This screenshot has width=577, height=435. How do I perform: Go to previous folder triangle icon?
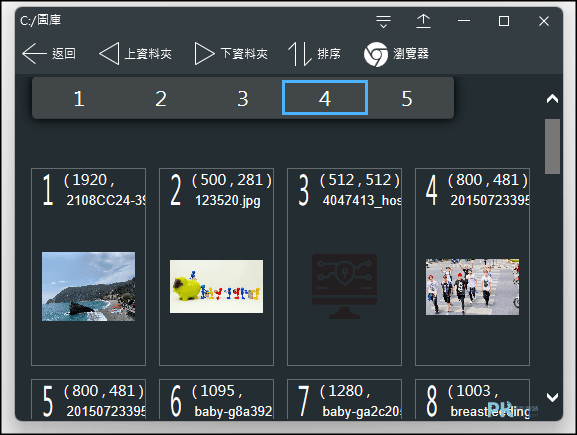coord(109,54)
